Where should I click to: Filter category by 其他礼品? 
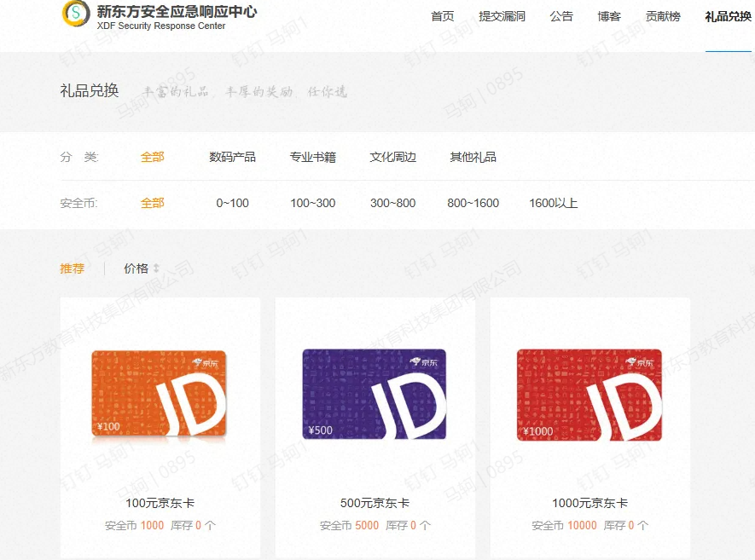point(473,157)
